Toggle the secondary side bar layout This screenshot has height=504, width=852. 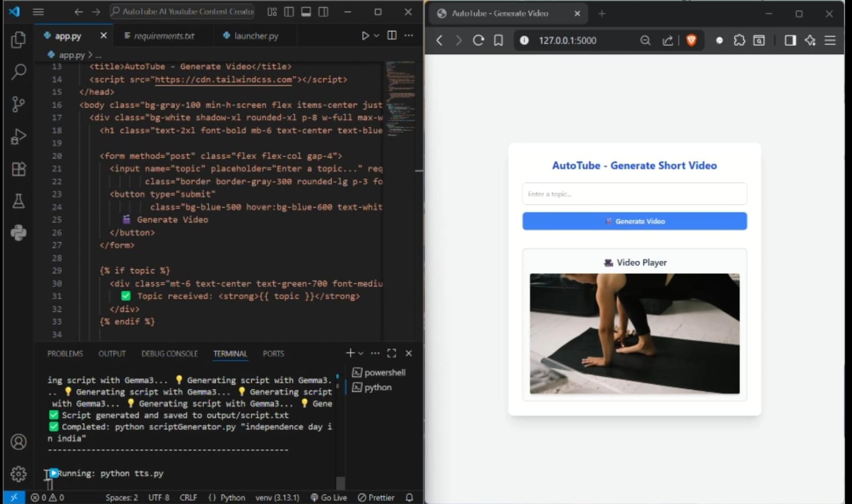323,12
